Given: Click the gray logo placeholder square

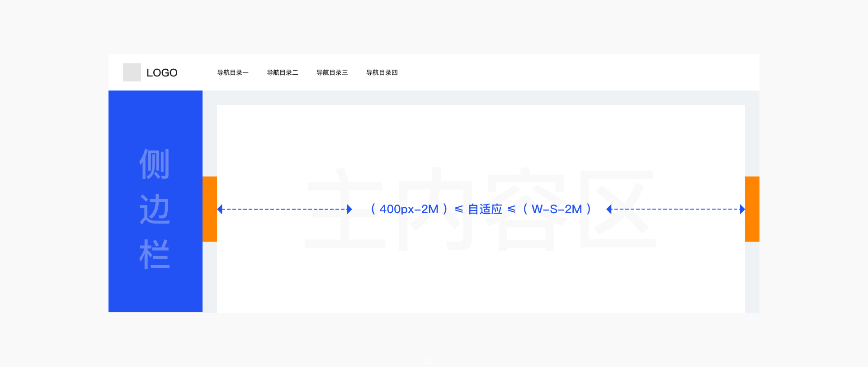Looking at the screenshot, I should 132,72.
